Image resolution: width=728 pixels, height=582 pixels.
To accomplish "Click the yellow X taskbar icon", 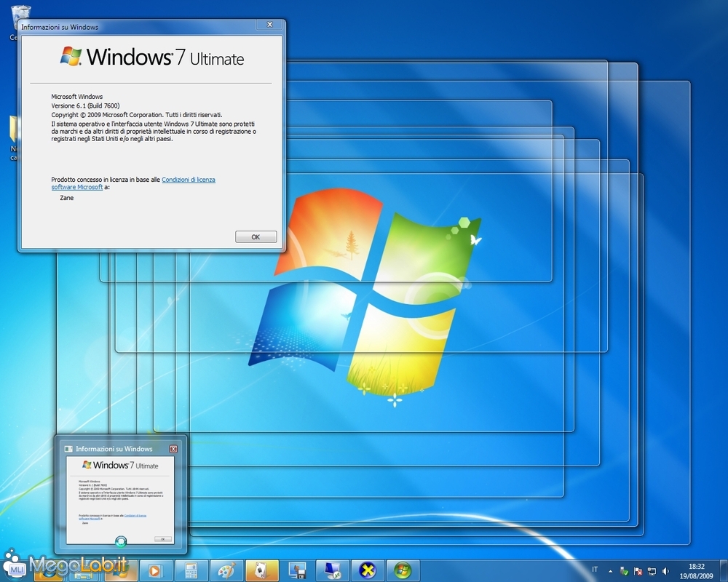I will pyautogui.click(x=367, y=570).
